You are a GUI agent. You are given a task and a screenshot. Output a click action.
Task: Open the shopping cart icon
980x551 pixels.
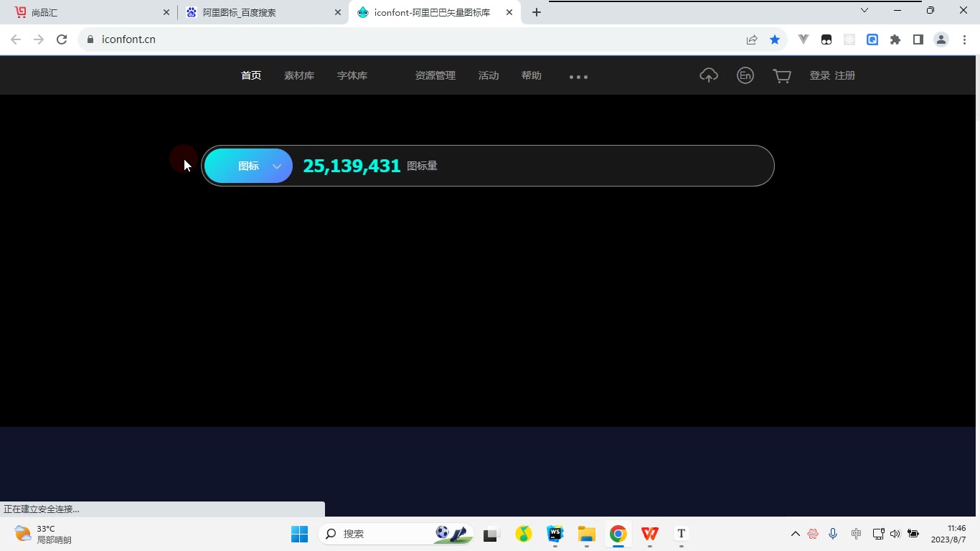(x=782, y=75)
